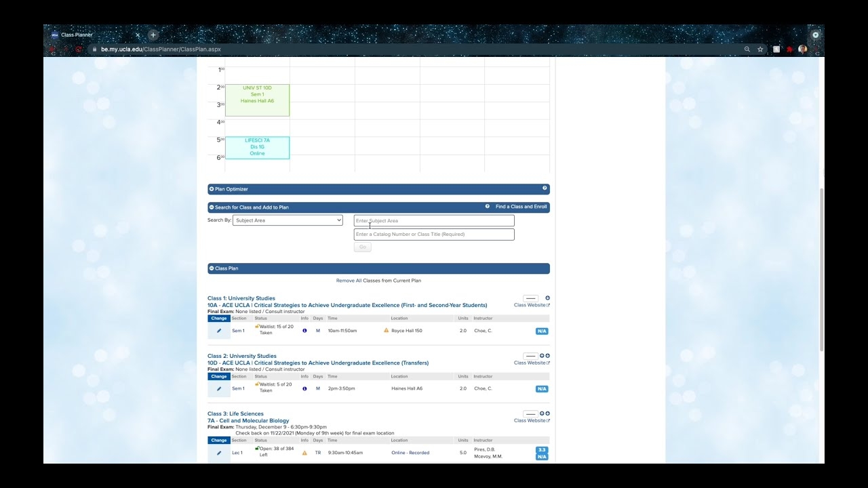Check the selection box for Class 1
Screen dimensions: 868x488
(530, 298)
